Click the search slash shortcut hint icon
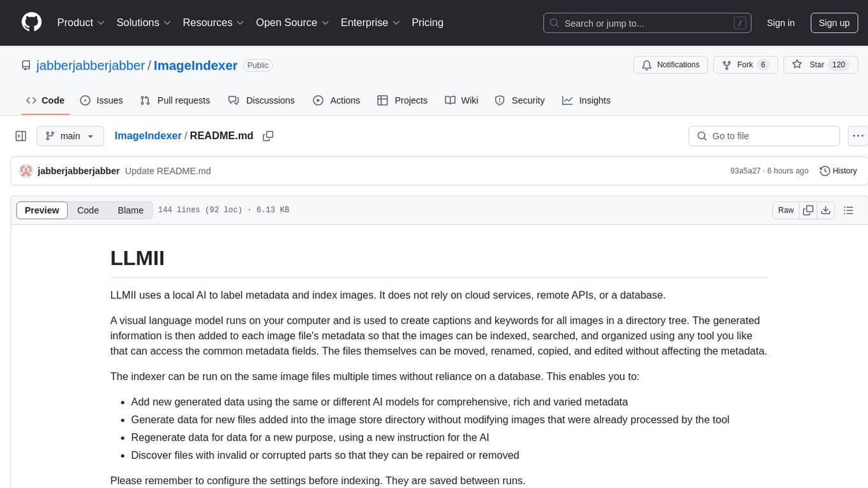Image resolution: width=868 pixels, height=488 pixels. pyautogui.click(x=740, y=23)
